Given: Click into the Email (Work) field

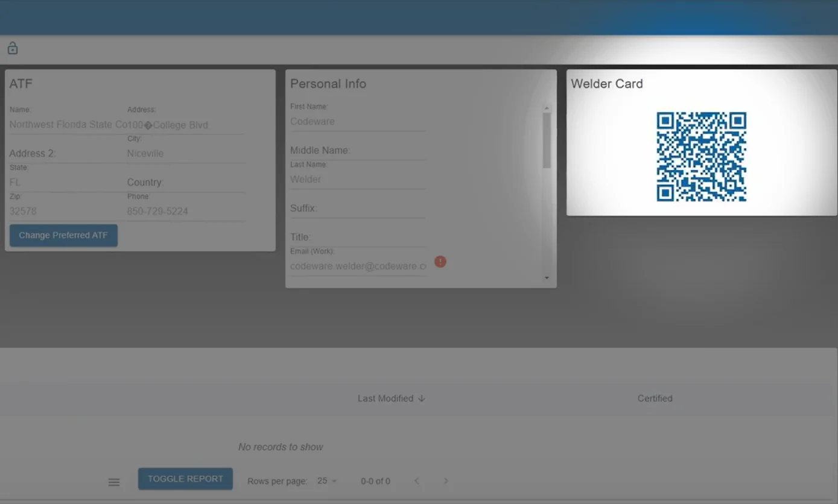Looking at the screenshot, I should click(x=357, y=266).
